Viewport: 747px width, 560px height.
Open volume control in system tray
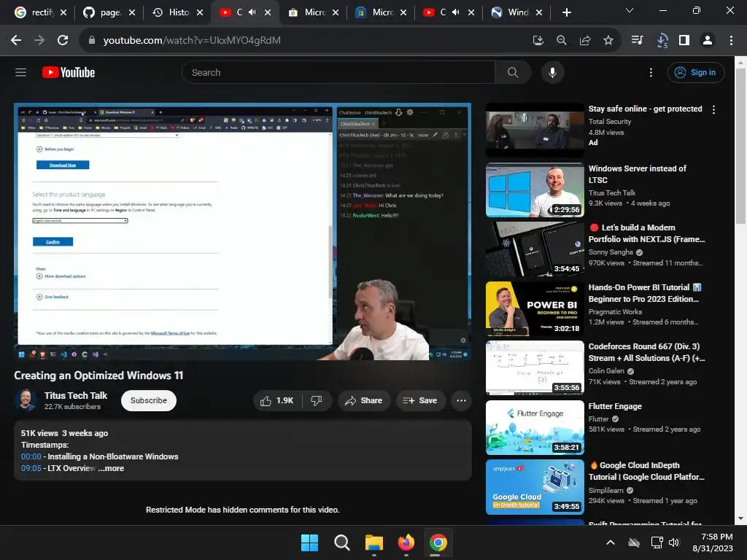click(x=673, y=542)
